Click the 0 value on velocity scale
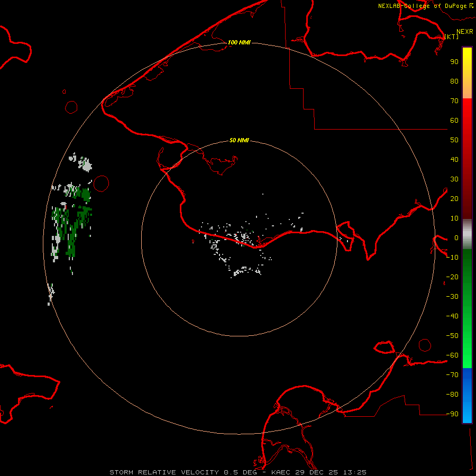The image size is (476, 476). pyautogui.click(x=456, y=237)
